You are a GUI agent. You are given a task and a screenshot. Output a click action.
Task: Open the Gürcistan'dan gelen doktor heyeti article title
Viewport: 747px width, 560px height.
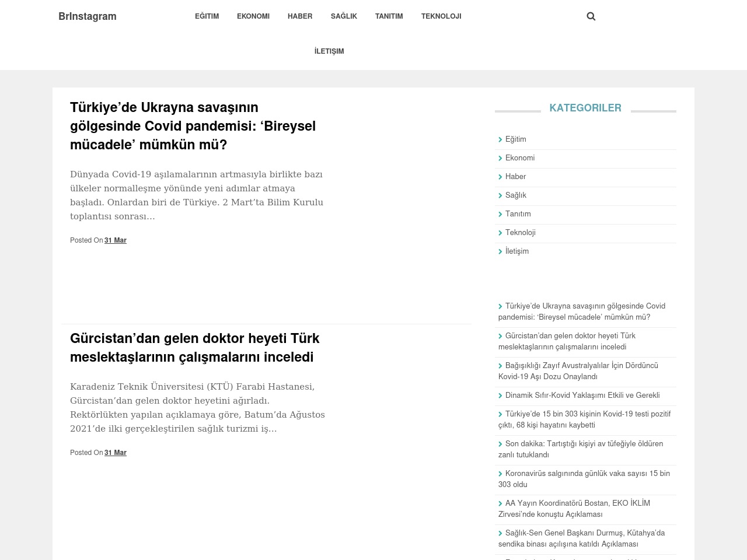tap(195, 348)
